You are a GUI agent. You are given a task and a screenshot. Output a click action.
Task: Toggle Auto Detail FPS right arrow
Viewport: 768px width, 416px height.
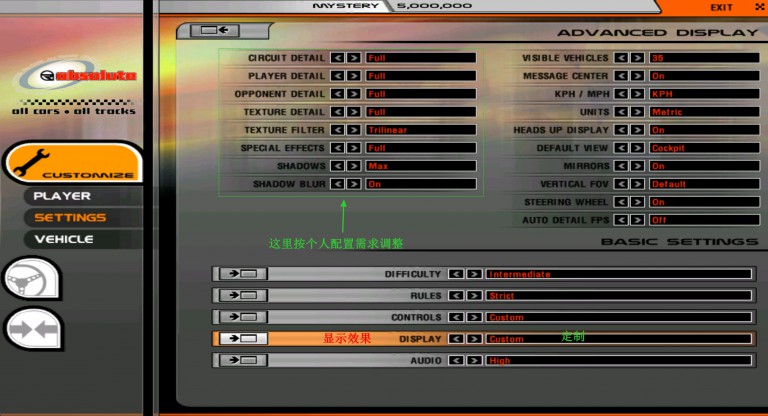637,220
